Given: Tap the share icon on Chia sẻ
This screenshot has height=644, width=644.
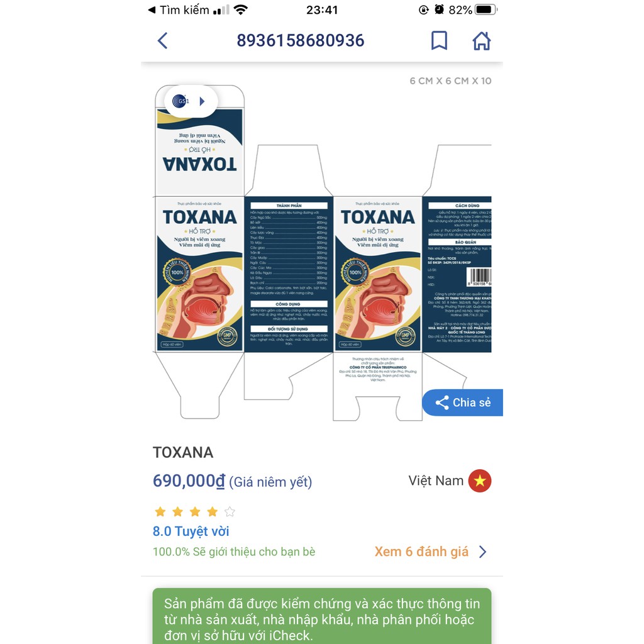Looking at the screenshot, I should [x=442, y=403].
